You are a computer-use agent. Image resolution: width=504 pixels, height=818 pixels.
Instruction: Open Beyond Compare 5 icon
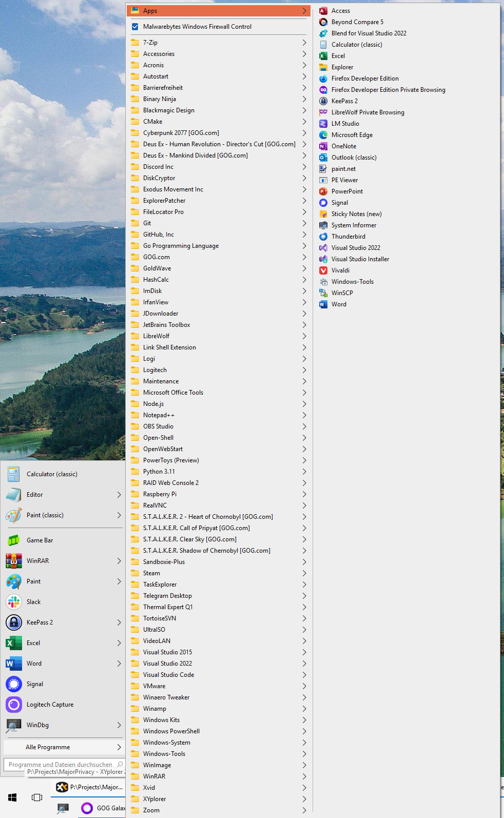tap(323, 22)
